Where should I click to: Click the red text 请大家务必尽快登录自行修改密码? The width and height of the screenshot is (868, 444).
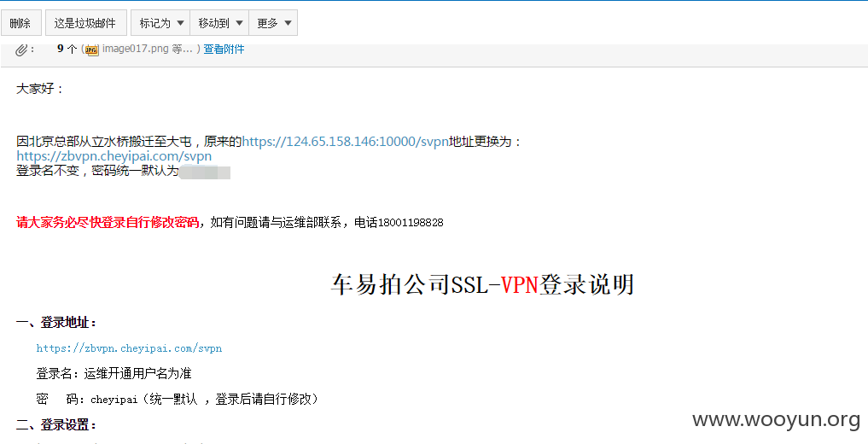tap(108, 223)
